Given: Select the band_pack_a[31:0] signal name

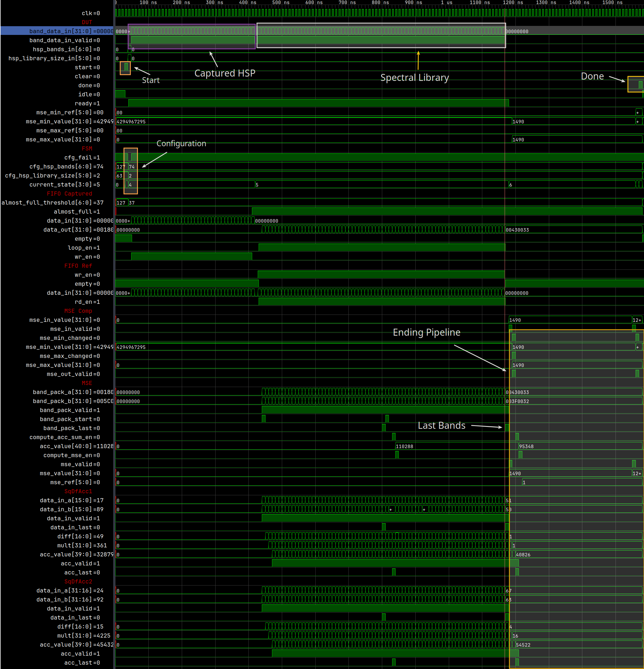Looking at the screenshot, I should [73, 392].
